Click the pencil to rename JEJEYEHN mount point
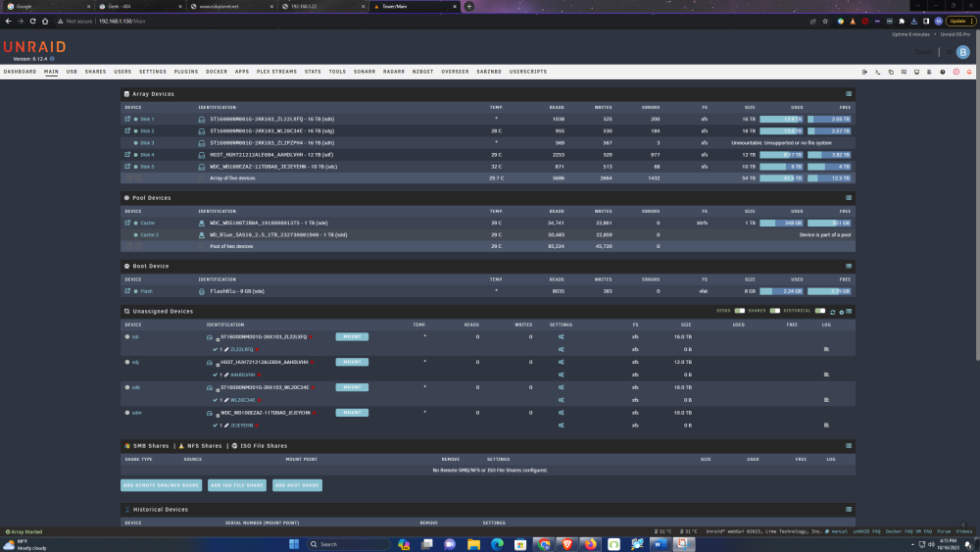This screenshot has width=980, height=552. pos(226,426)
